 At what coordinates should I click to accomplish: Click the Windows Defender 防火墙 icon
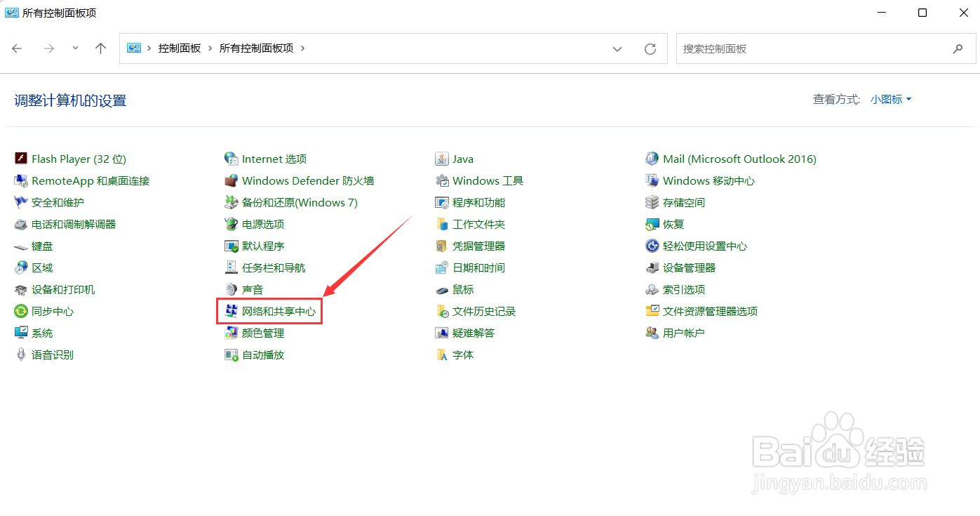(x=231, y=181)
